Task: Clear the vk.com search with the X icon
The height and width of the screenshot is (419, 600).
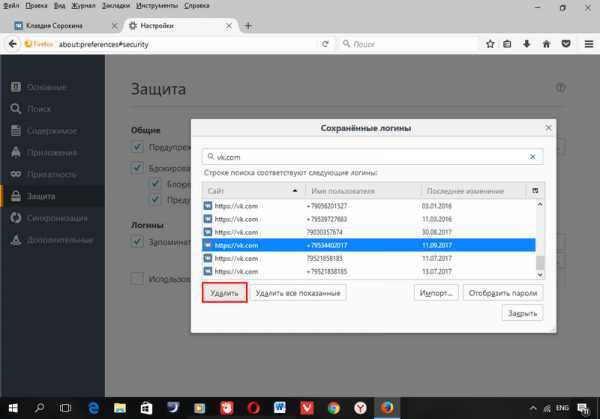Action: tap(532, 157)
